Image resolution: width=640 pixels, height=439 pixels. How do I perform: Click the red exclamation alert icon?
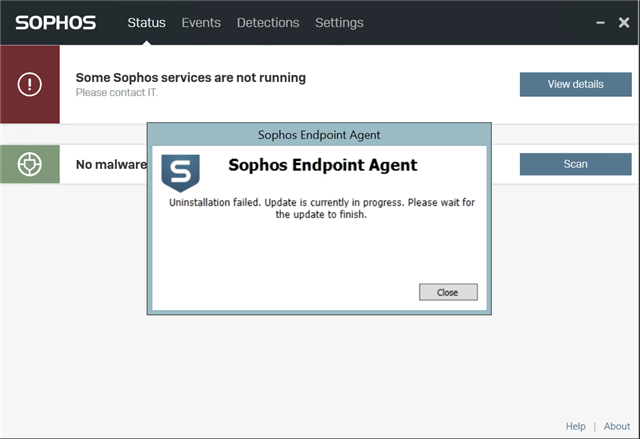(x=30, y=84)
